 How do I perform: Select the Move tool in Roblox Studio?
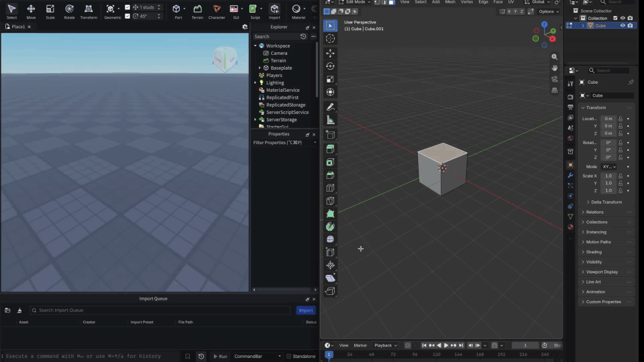(31, 11)
